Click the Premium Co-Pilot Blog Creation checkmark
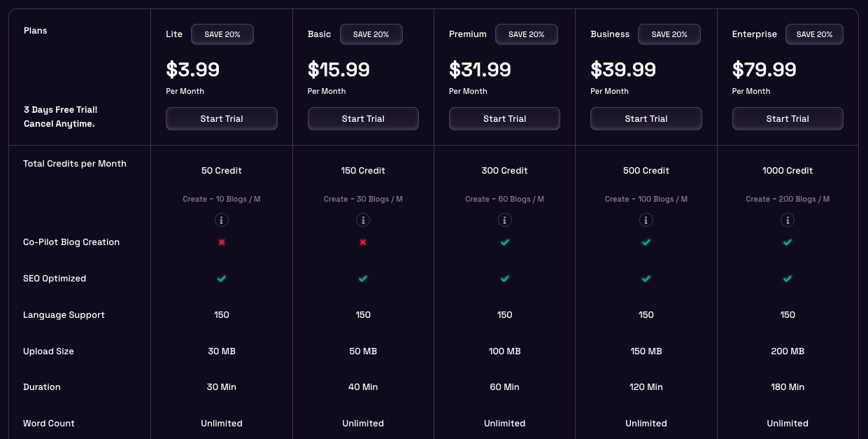The width and height of the screenshot is (868, 439). point(504,242)
